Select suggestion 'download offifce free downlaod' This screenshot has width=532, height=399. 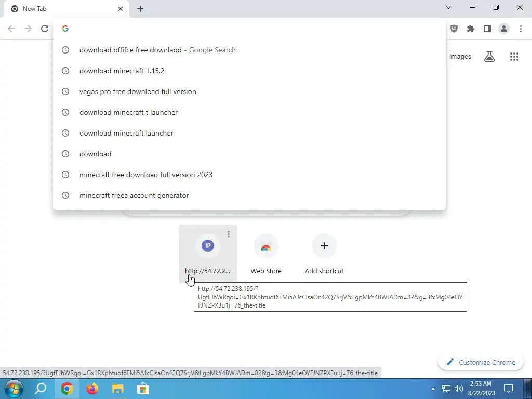[249, 50]
